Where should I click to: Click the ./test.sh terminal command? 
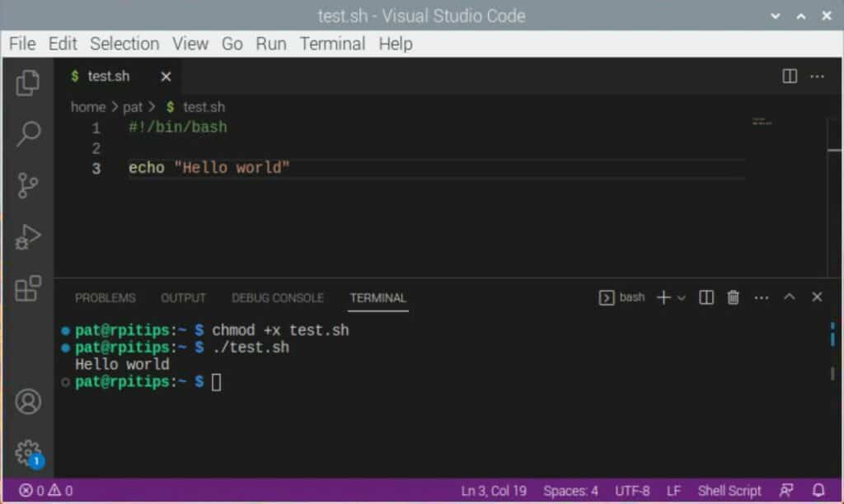251,348
